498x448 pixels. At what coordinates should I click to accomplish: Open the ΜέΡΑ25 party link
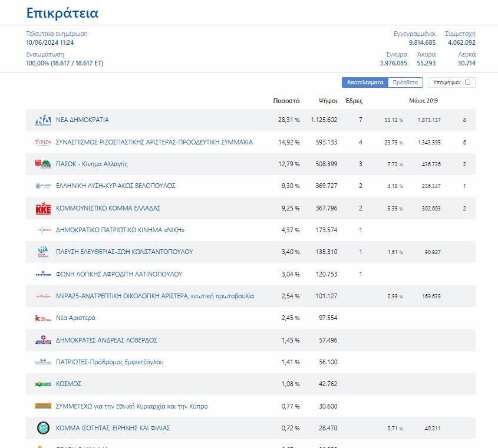coord(154,296)
